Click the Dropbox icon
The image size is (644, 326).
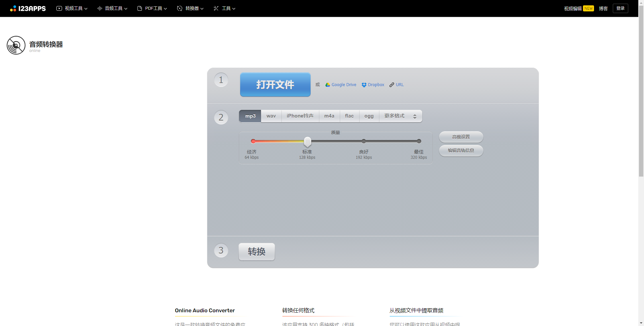[364, 85]
